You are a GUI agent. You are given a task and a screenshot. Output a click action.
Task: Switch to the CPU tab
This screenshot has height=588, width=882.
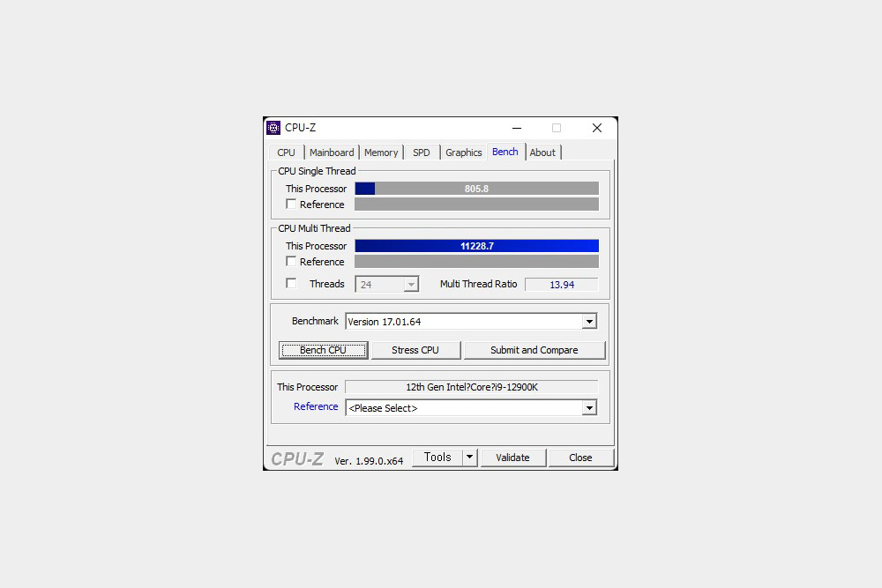(286, 153)
